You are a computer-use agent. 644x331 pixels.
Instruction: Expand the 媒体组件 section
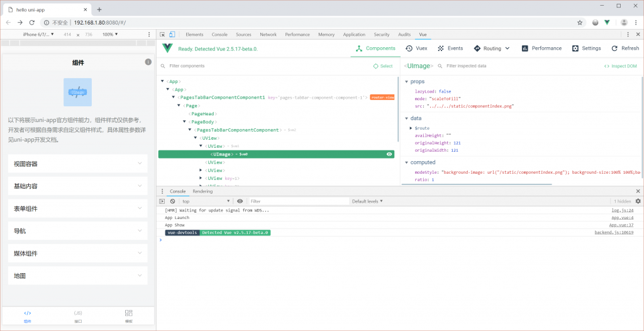click(x=77, y=254)
